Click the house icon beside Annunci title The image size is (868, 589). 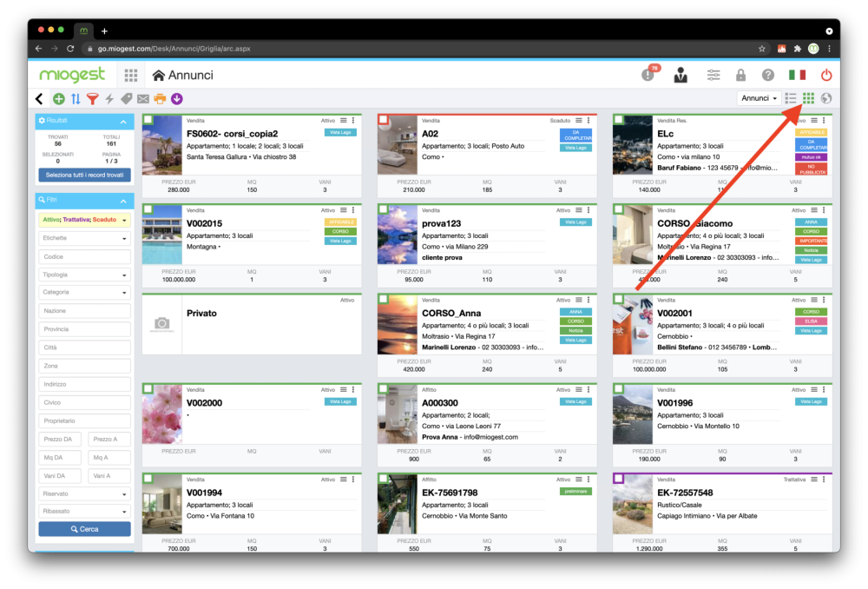tap(159, 75)
